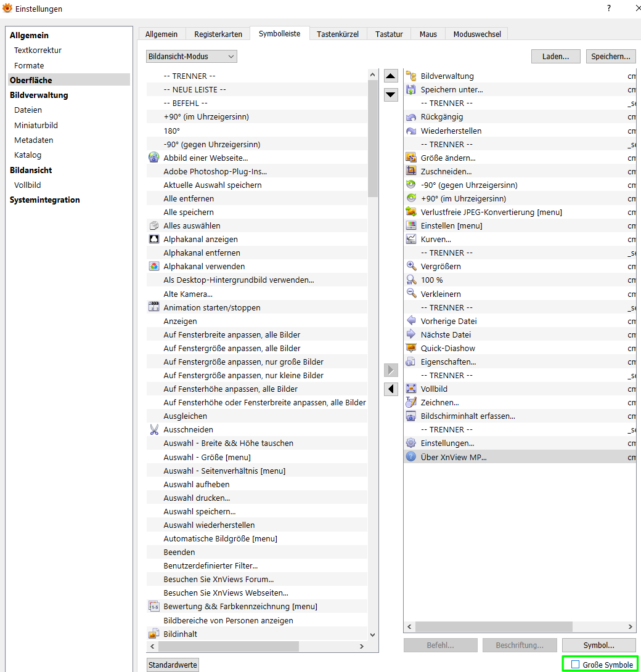Open the Moduswechsel tab
This screenshot has width=641, height=672.
pos(477,34)
